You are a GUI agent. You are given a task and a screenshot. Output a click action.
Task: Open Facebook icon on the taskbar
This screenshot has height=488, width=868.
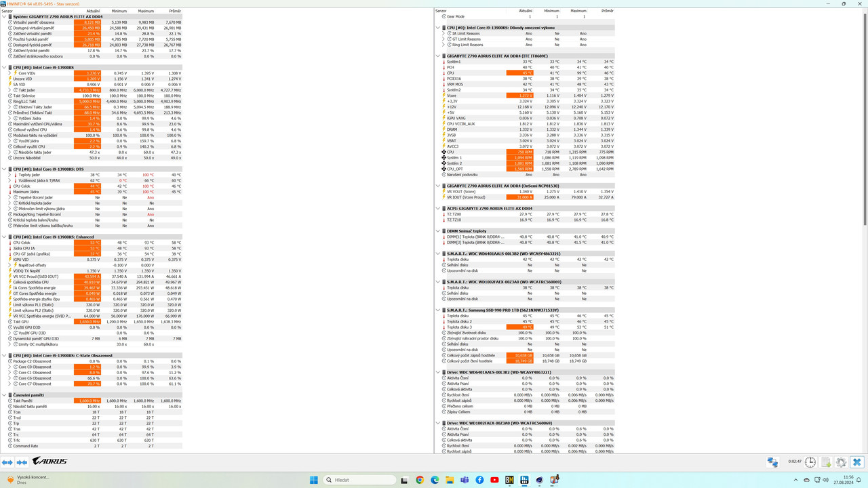click(479, 480)
